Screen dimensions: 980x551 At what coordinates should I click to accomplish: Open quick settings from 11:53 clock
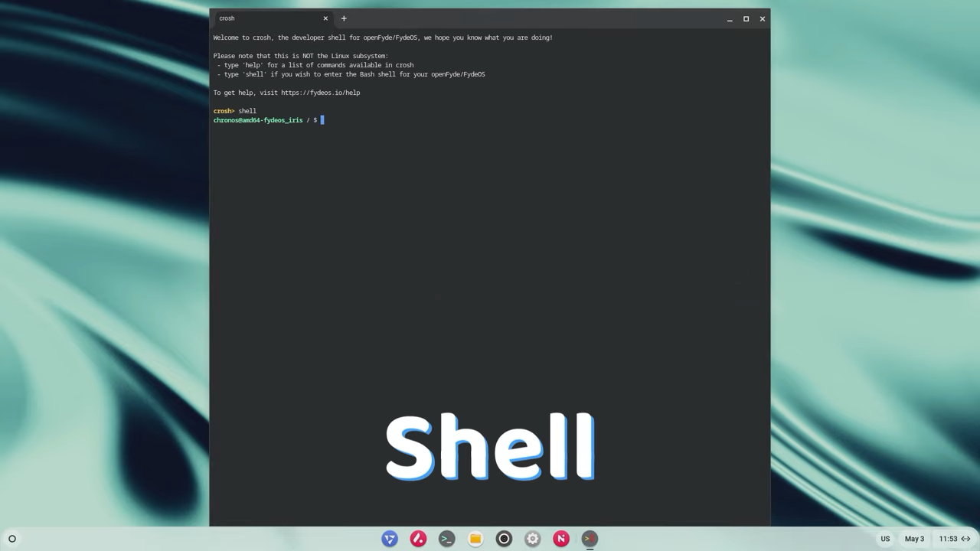(948, 539)
